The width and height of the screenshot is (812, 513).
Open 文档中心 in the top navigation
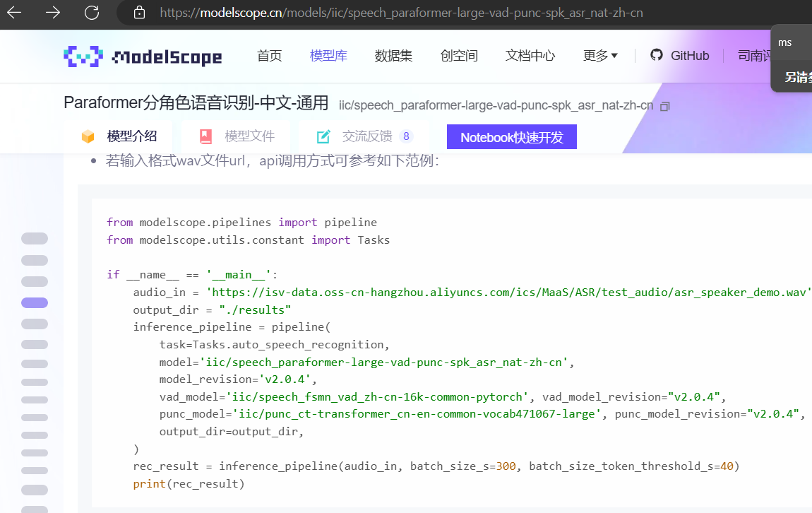point(530,56)
